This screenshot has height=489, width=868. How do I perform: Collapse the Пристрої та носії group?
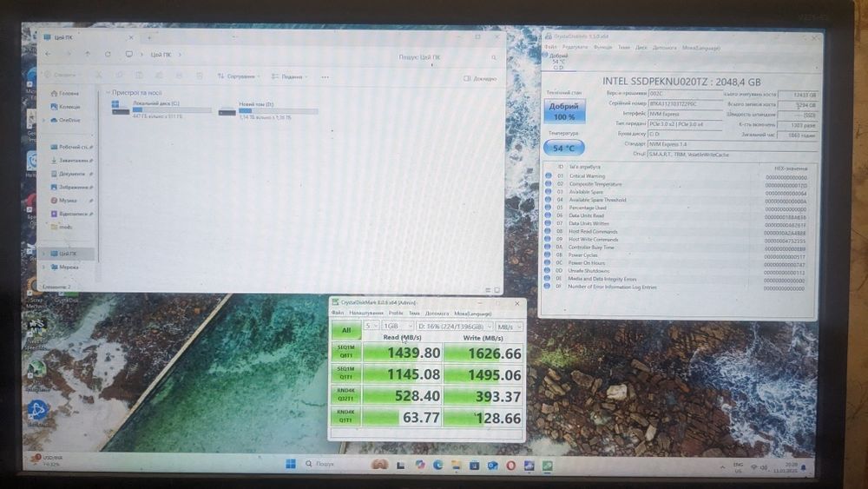[108, 93]
